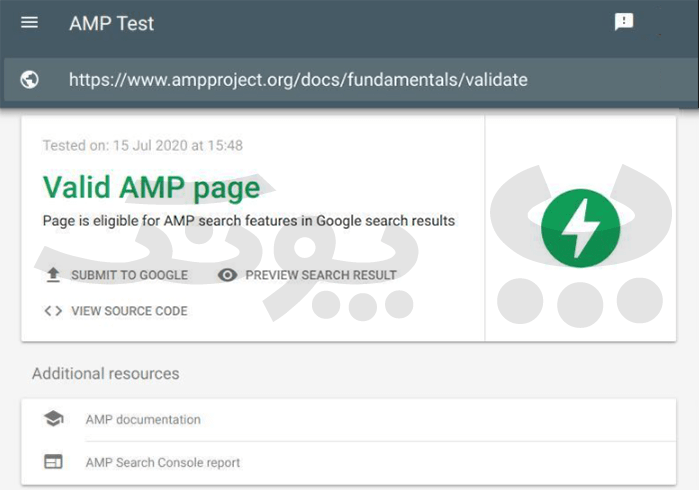Click the Search Console report icon
The image size is (700, 490).
tap(53, 461)
